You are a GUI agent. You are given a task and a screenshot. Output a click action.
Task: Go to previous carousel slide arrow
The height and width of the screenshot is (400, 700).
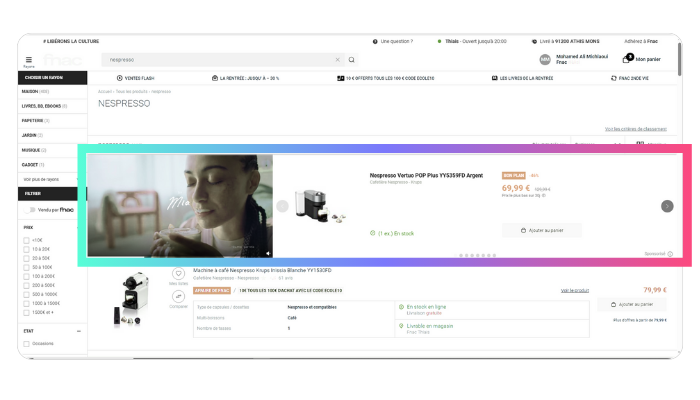click(x=282, y=206)
